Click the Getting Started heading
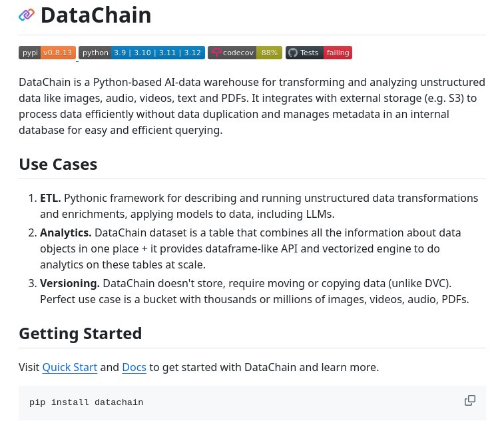 81,334
